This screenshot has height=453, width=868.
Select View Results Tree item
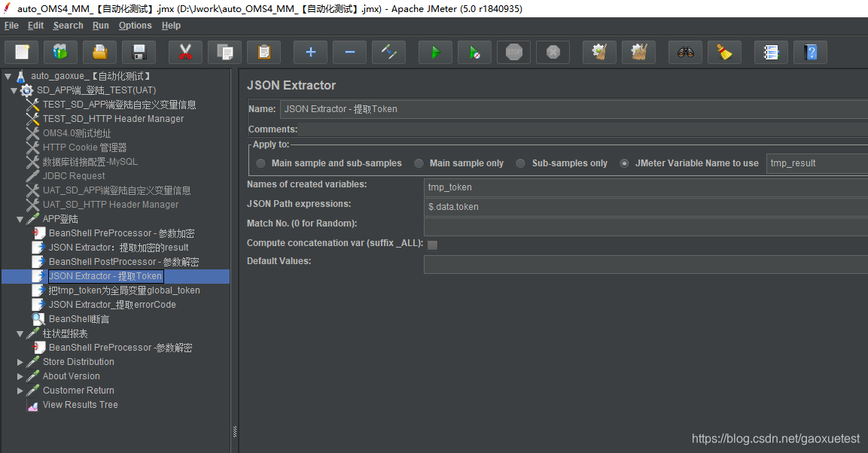[81, 405]
